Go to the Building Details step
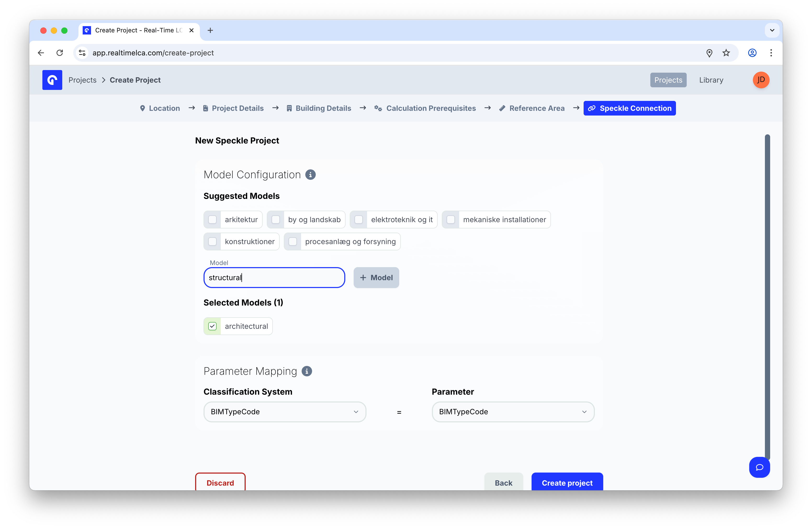Viewport: 812px width, 529px height. pos(319,108)
